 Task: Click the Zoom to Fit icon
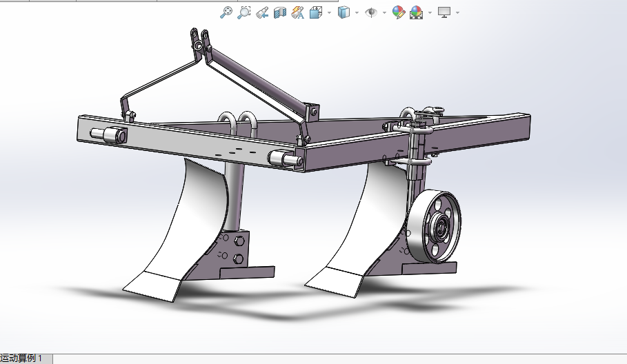tap(226, 12)
